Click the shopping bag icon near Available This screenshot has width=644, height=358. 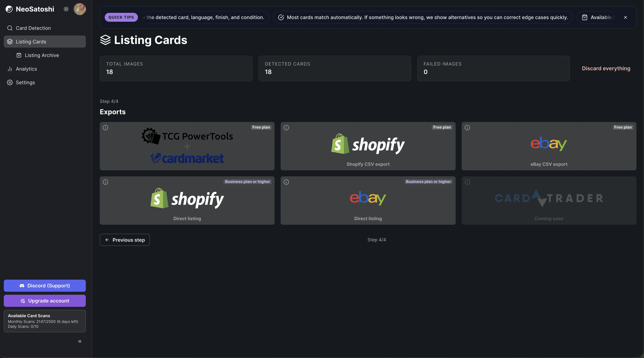(584, 17)
